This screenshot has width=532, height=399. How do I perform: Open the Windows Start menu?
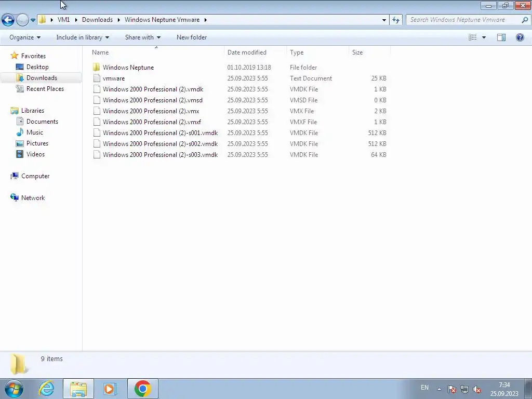(14, 389)
